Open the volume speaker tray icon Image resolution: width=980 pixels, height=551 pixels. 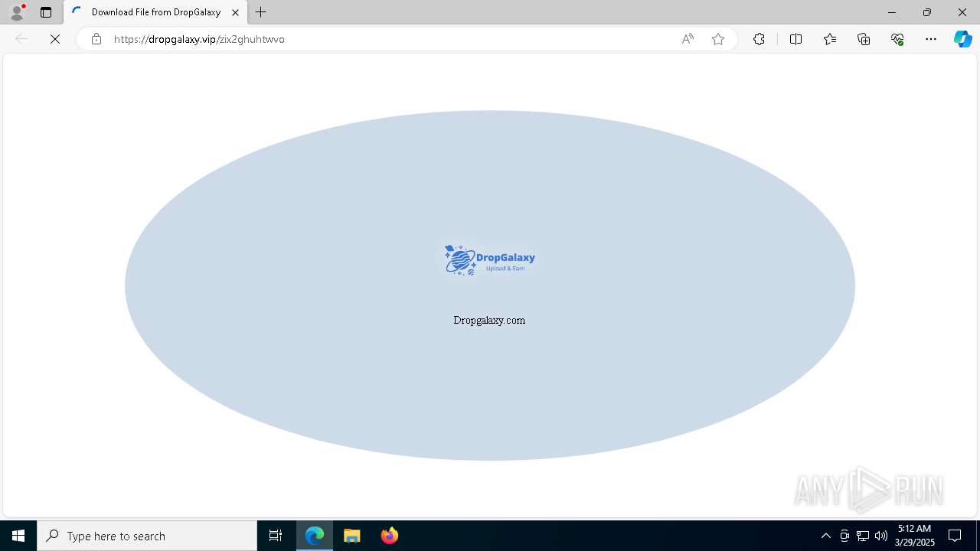point(881,536)
